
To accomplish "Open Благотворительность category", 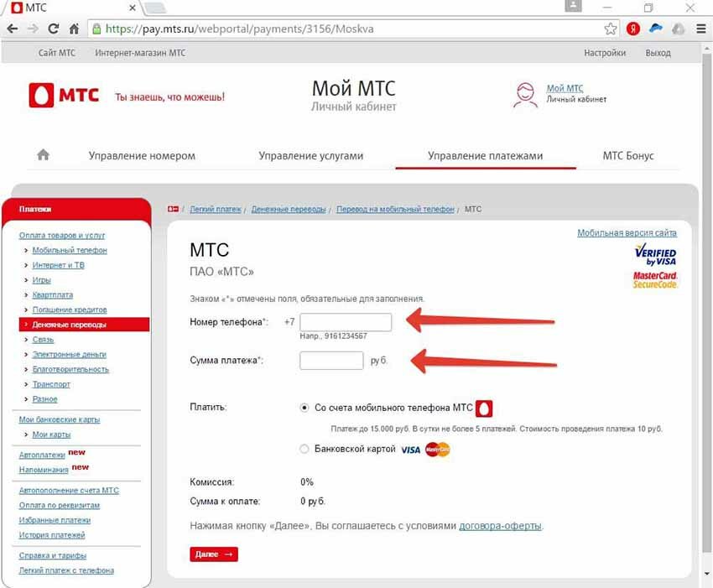I will (x=70, y=369).
